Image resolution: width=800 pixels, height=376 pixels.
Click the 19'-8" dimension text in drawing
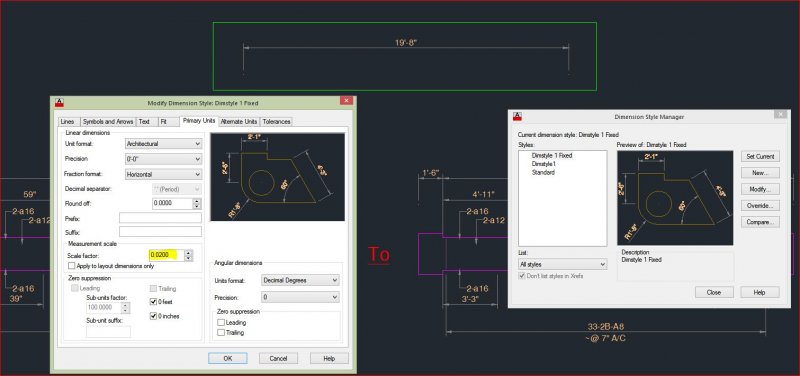pyautogui.click(x=406, y=42)
